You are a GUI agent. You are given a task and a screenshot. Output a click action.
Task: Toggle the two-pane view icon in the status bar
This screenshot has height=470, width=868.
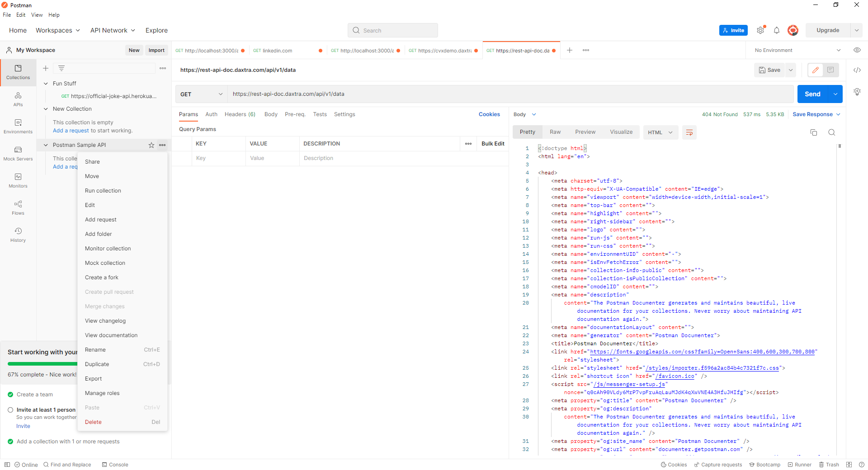849,465
